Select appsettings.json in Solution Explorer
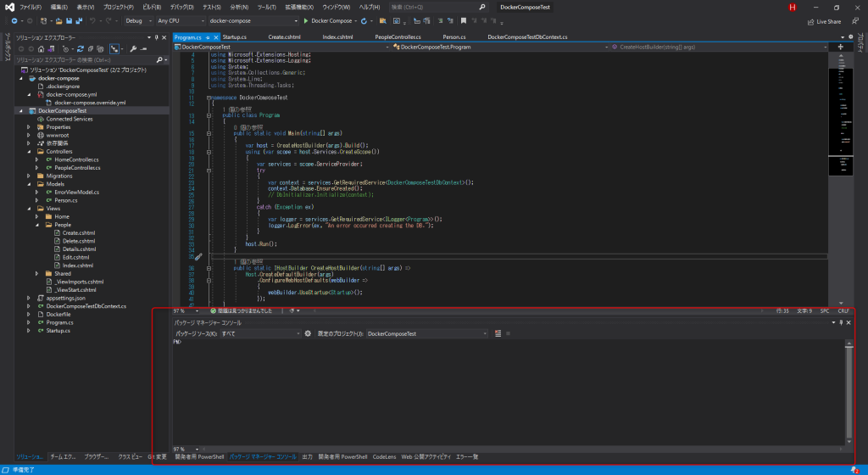Viewport: 868px width, 475px height. click(x=65, y=298)
